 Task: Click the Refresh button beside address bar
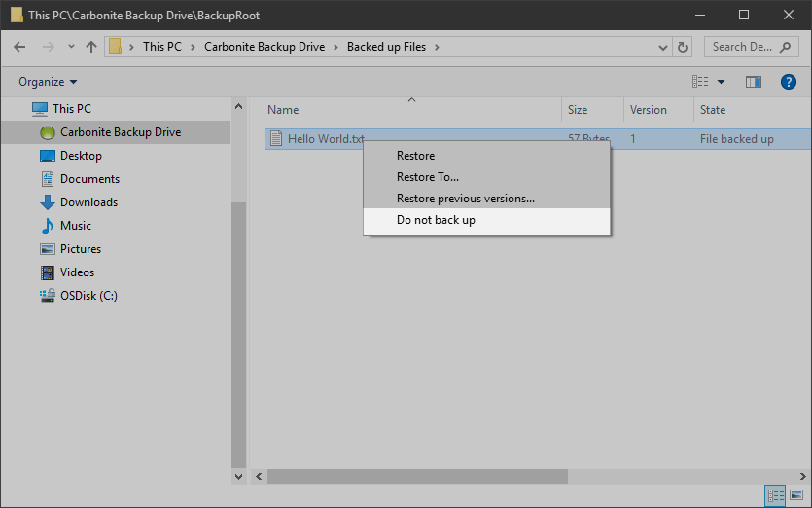click(x=683, y=47)
